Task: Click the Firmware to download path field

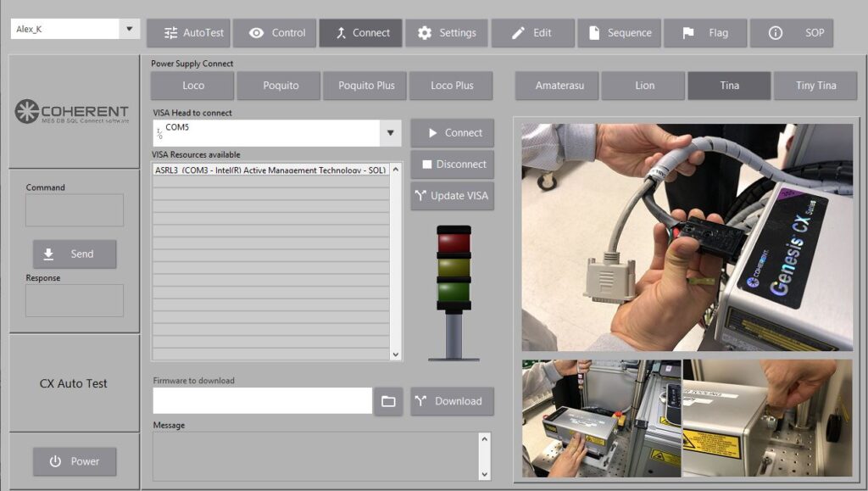Action: coord(263,401)
